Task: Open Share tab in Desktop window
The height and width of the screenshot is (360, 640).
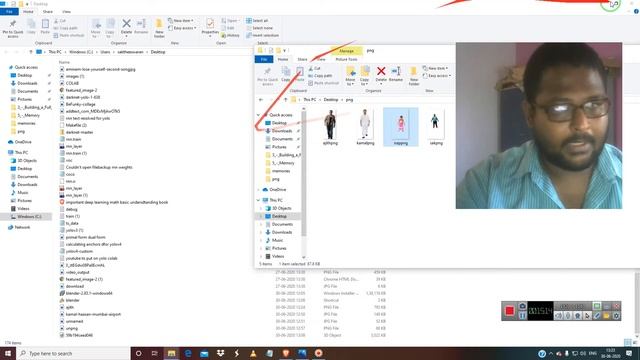Action: [x=48, y=11]
